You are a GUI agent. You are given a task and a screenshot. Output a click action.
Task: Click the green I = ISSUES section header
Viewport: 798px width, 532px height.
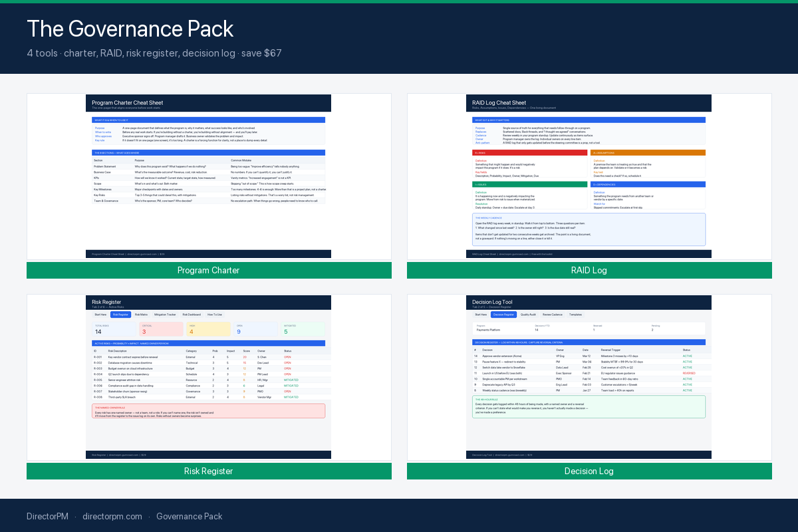(529, 184)
